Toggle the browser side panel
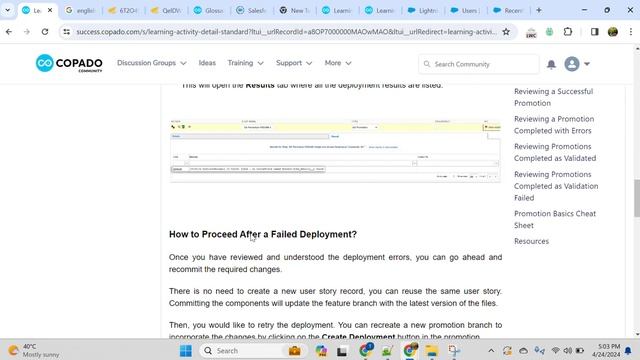640x360 pixels. click(x=594, y=32)
